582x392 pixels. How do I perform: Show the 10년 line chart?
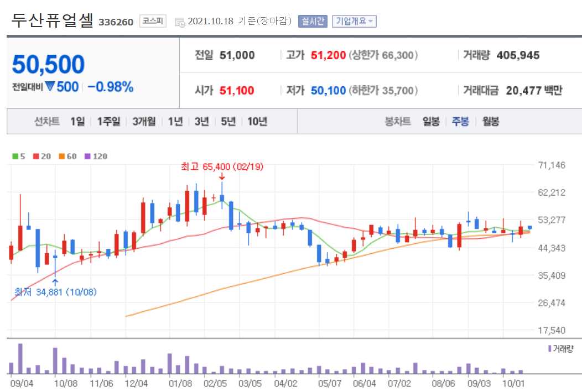click(x=257, y=121)
